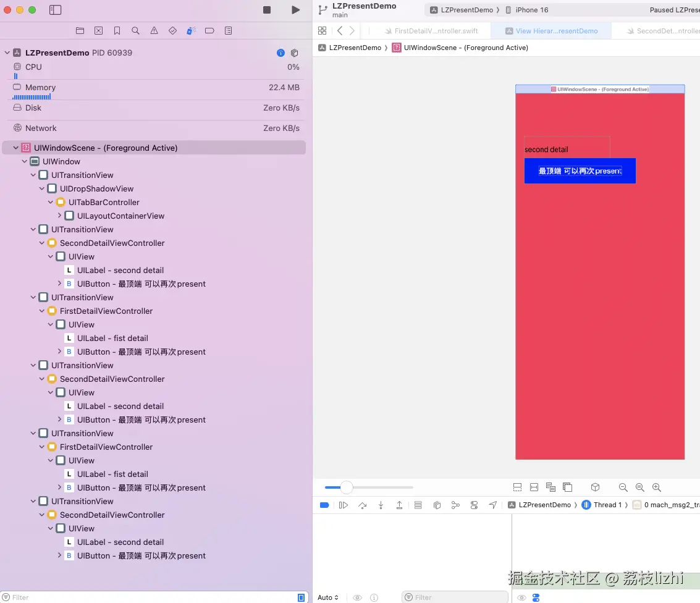Open the Source Control navigator icon
This screenshot has height=603, width=700.
tap(99, 31)
